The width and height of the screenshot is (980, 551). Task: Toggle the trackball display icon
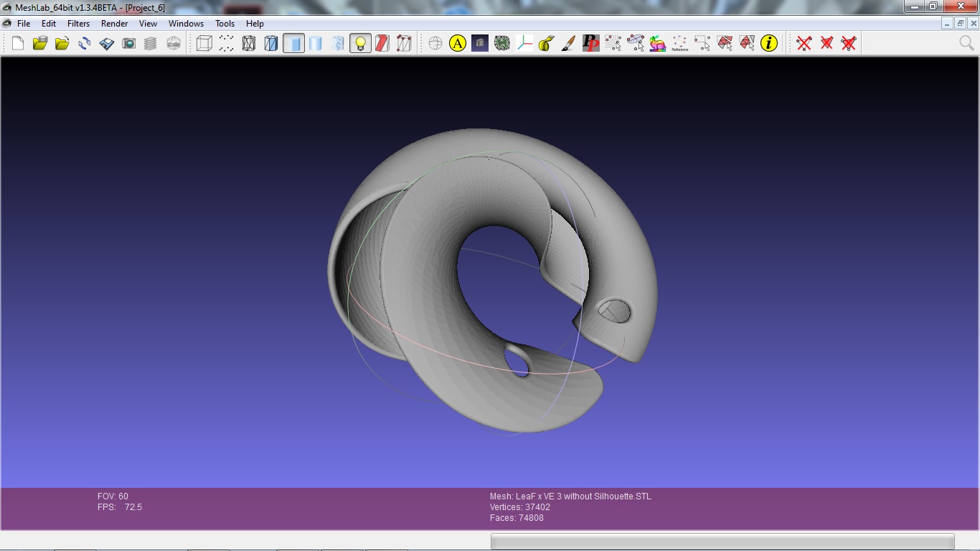click(x=435, y=44)
